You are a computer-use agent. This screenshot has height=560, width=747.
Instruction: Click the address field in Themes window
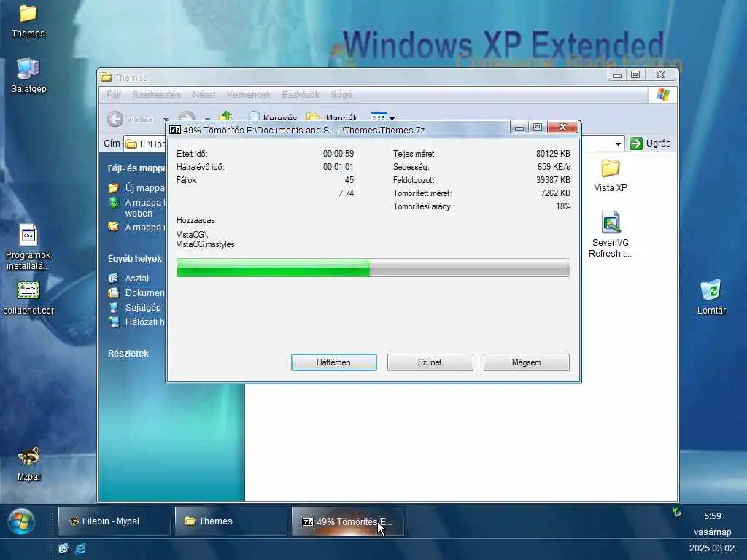tap(374, 144)
